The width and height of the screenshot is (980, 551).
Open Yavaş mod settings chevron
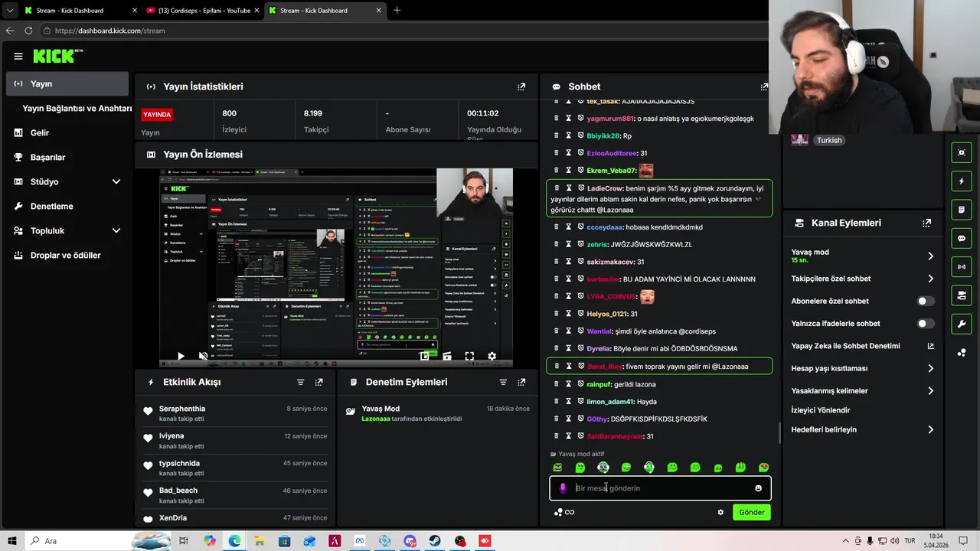click(930, 256)
